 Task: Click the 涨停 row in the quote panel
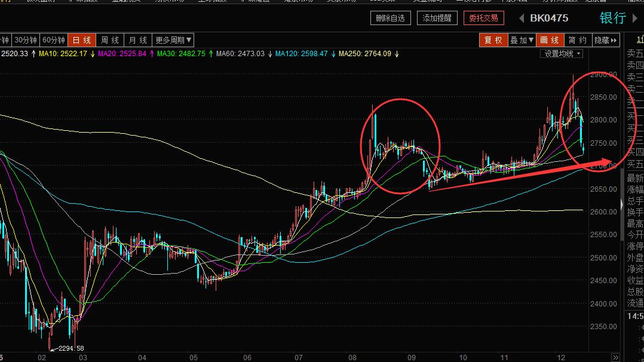click(635, 247)
